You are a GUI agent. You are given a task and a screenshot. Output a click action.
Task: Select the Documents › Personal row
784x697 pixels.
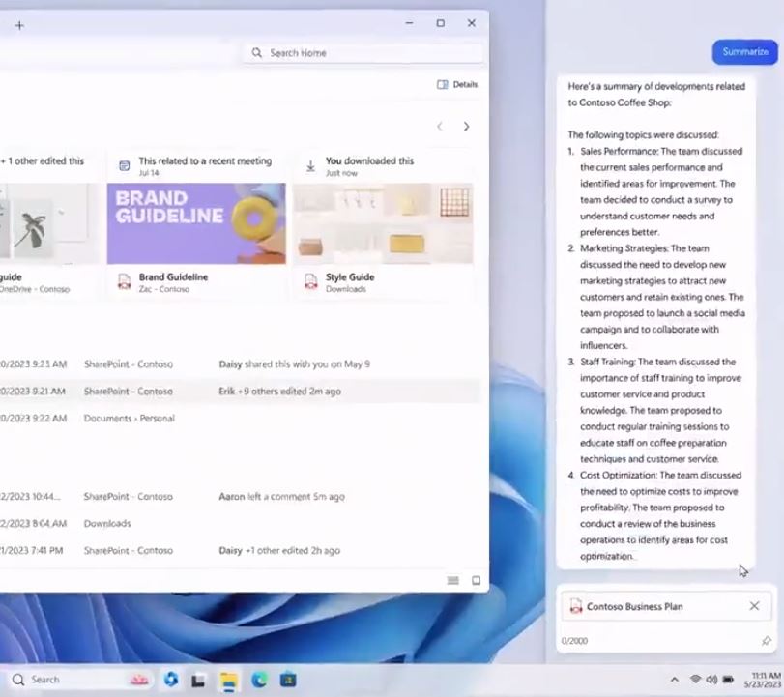point(240,418)
